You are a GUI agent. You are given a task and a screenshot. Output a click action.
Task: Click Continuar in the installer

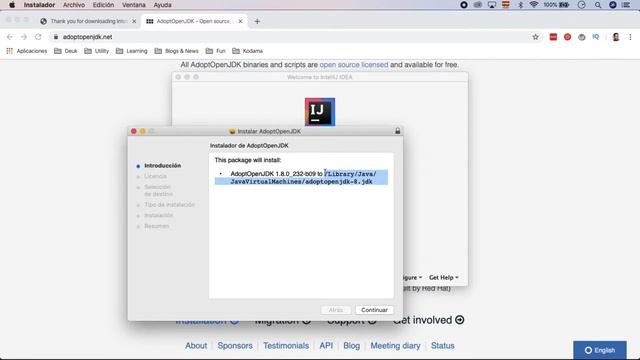click(374, 310)
